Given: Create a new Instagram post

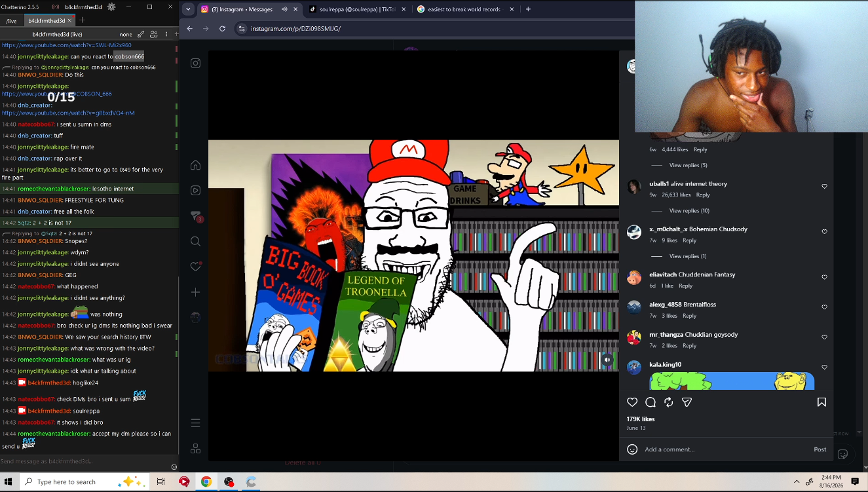Looking at the screenshot, I should [x=195, y=292].
